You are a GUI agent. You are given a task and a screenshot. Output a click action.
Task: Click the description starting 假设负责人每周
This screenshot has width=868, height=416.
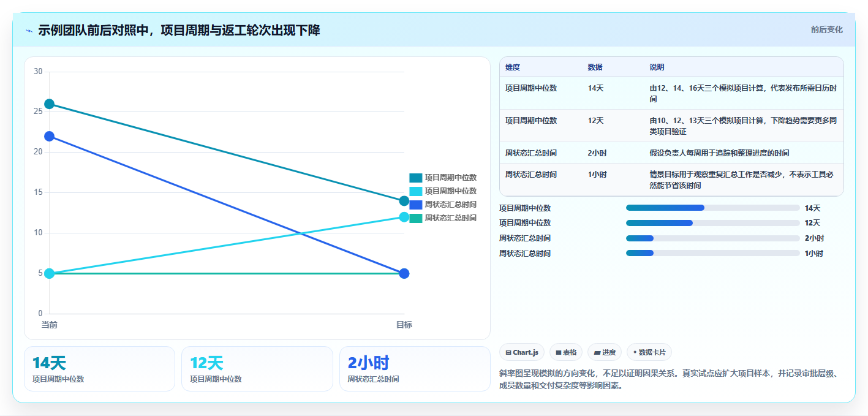click(719, 153)
